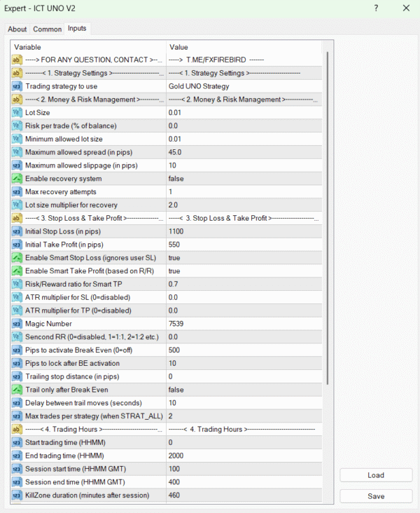This screenshot has height=513, width=420.
Task: Click icon beside Initial Take Profit
Action: (x=17, y=245)
